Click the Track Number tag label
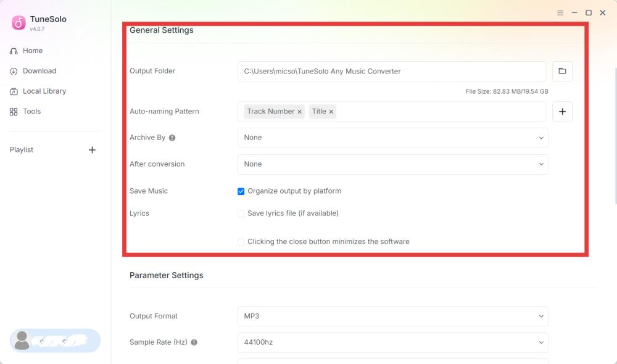The height and width of the screenshot is (364, 617). point(271,112)
